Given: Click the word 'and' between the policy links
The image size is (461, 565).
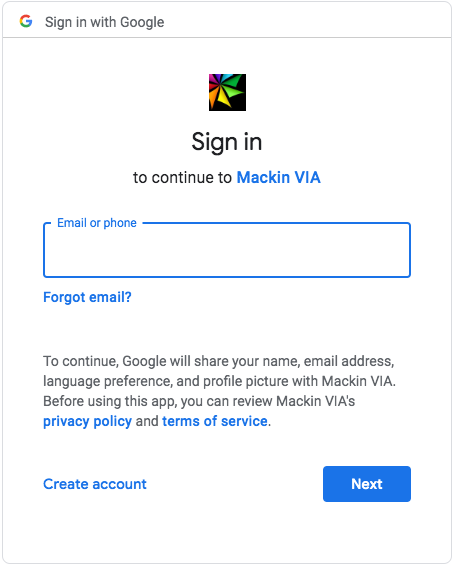Looking at the screenshot, I should tap(147, 421).
